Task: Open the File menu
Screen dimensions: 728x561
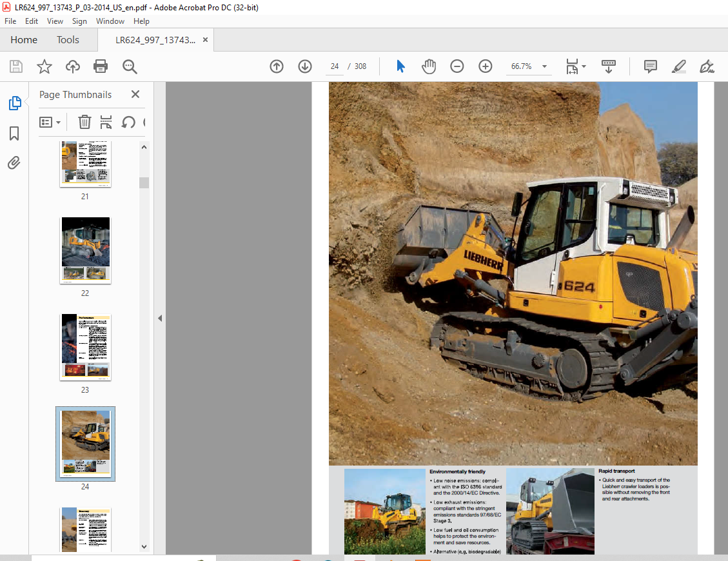Action: point(10,21)
